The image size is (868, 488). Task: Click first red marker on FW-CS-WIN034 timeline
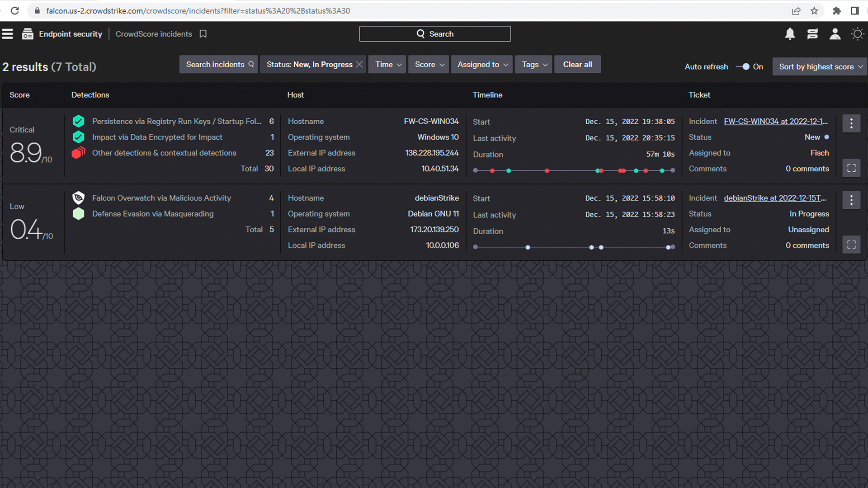[x=492, y=171]
